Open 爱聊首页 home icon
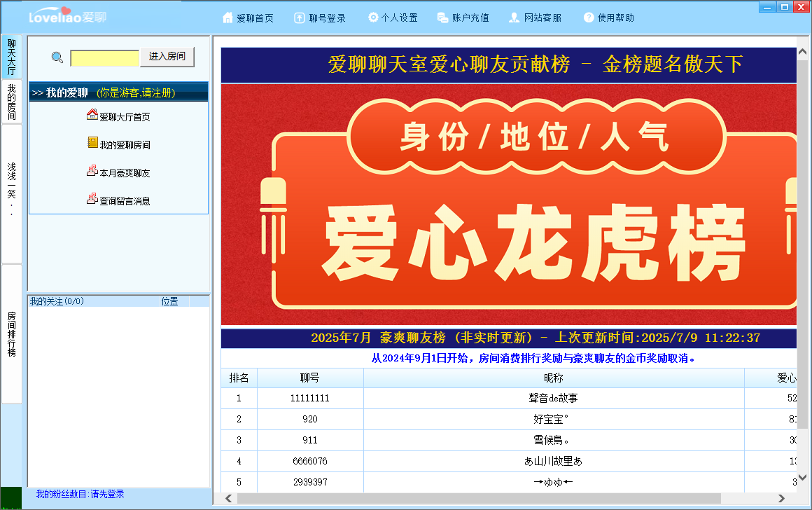The width and height of the screenshot is (812, 510). pos(227,18)
